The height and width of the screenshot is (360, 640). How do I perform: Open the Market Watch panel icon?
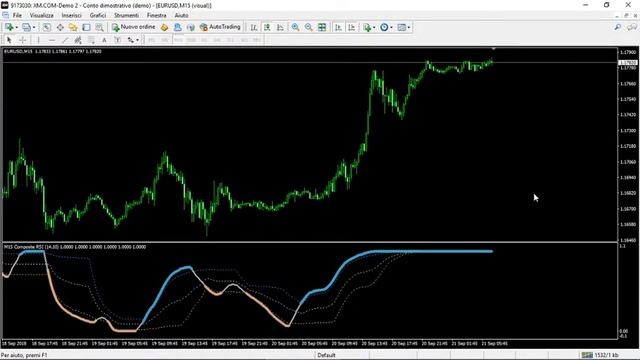click(x=47, y=27)
